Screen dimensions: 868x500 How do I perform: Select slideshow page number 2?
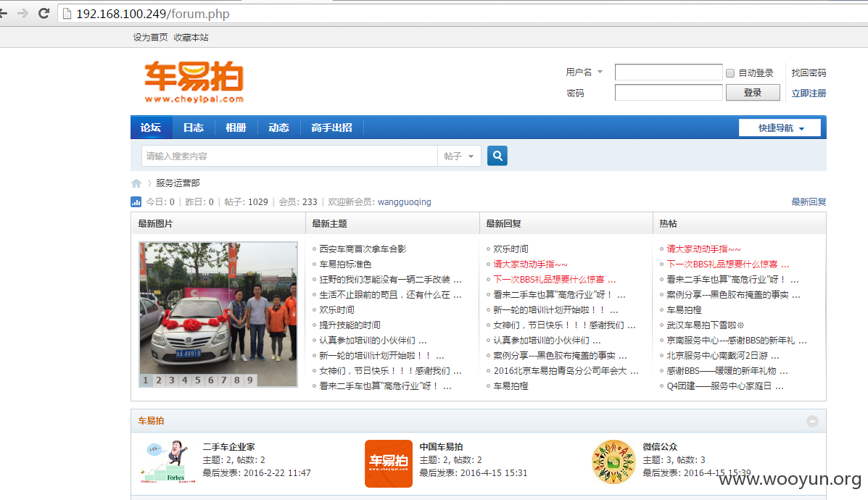[x=159, y=380]
